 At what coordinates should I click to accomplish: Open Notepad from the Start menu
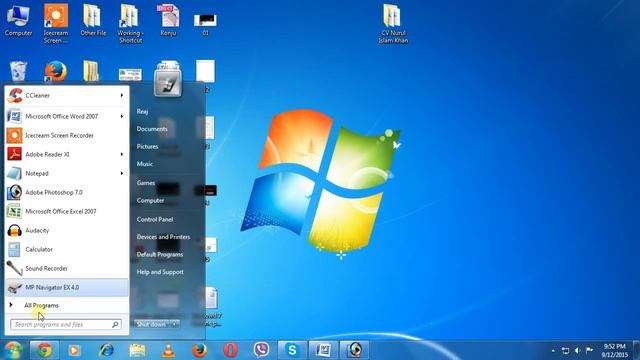tap(67, 173)
